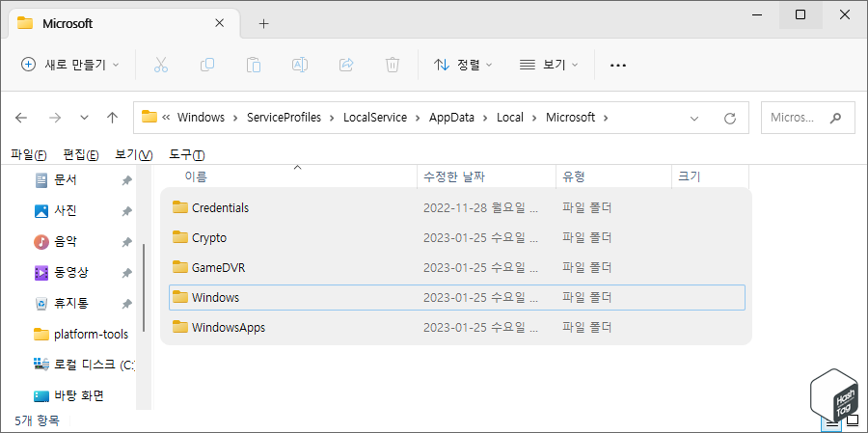The image size is (868, 433).
Task: Click the Microsoft search box
Action: point(808,118)
